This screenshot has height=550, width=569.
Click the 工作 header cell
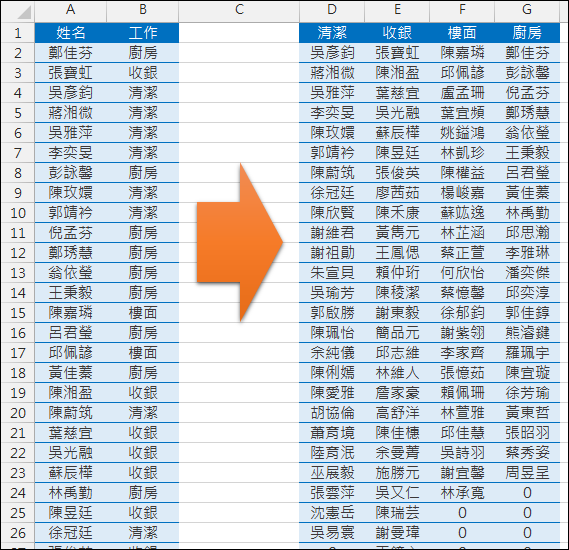(x=143, y=33)
